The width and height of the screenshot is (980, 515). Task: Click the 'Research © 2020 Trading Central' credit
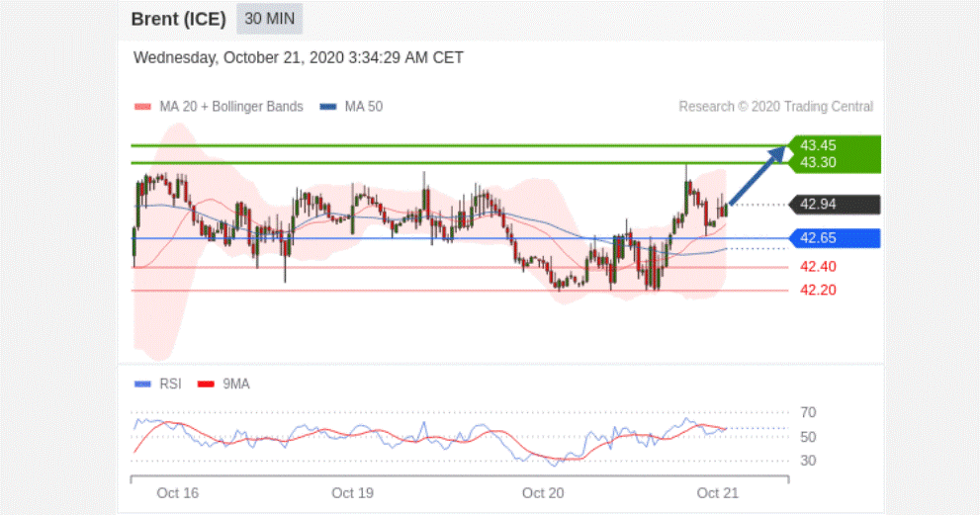[x=775, y=107]
